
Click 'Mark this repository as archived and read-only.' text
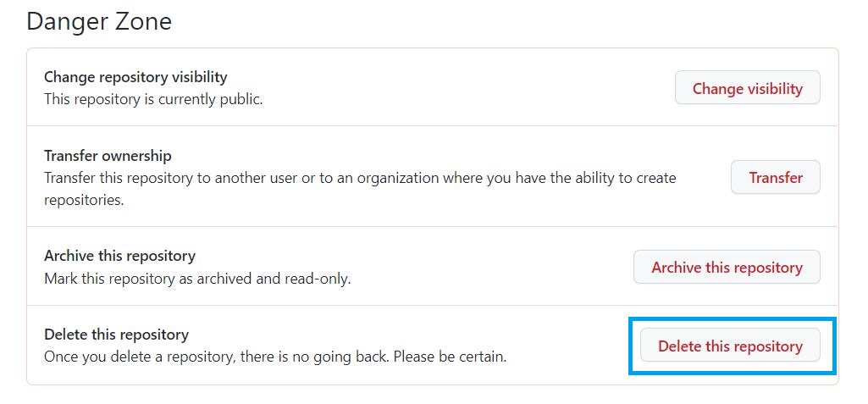(x=197, y=279)
